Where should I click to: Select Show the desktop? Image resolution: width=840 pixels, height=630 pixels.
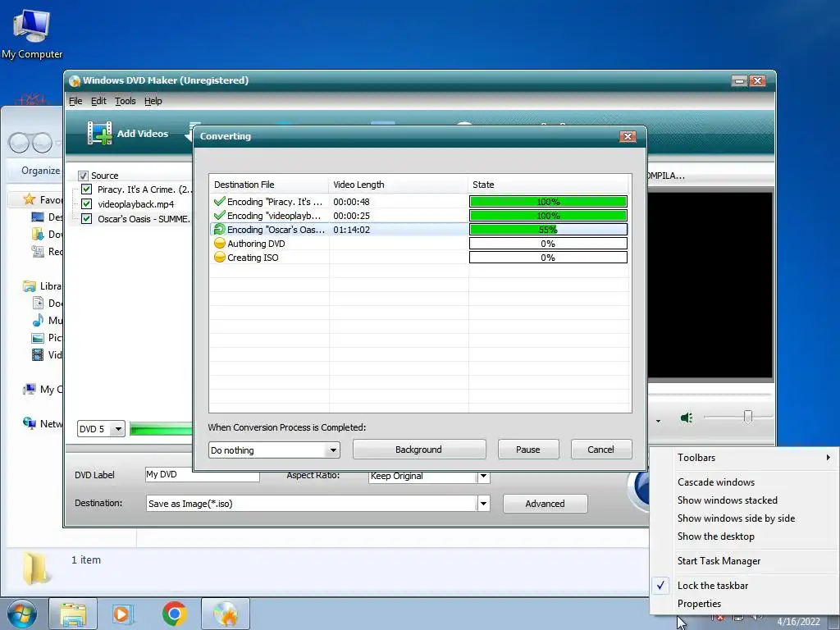point(715,536)
